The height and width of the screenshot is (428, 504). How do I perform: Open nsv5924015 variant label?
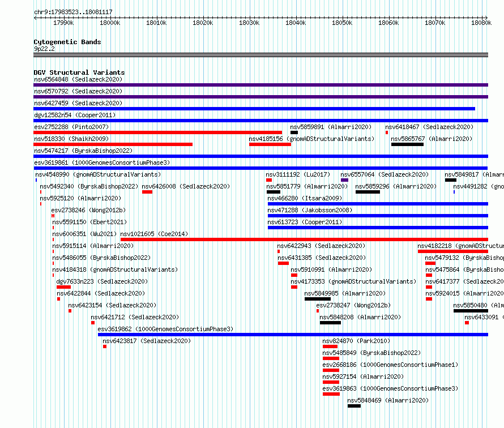465,293
